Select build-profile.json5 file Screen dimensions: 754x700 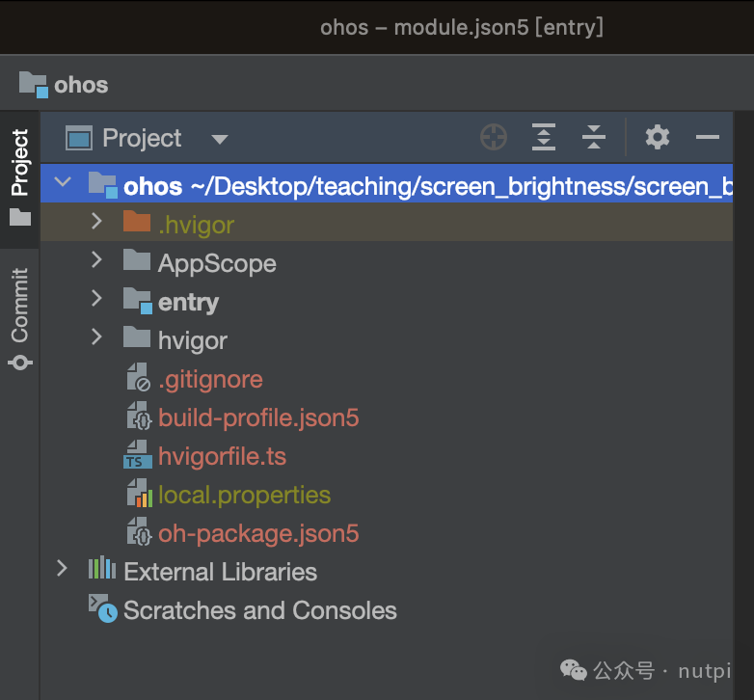pos(258,417)
